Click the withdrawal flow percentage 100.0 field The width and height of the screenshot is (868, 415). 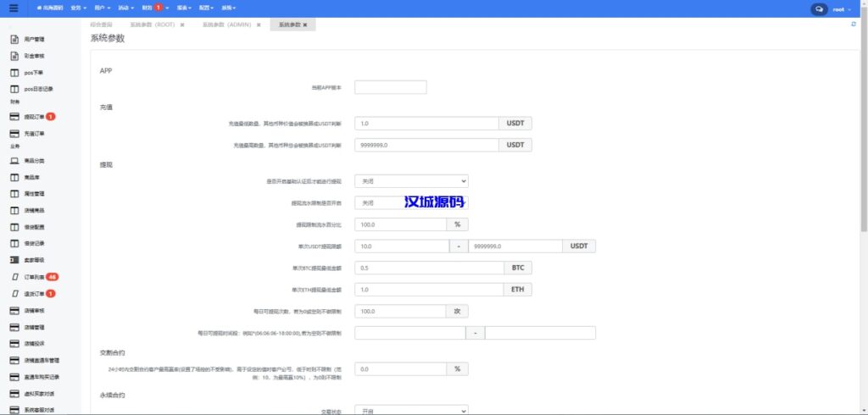coord(400,224)
